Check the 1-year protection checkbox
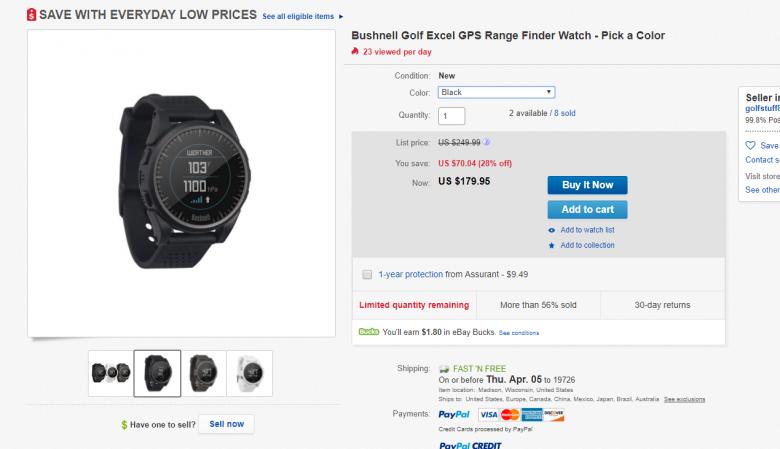780x449 pixels. pos(367,273)
